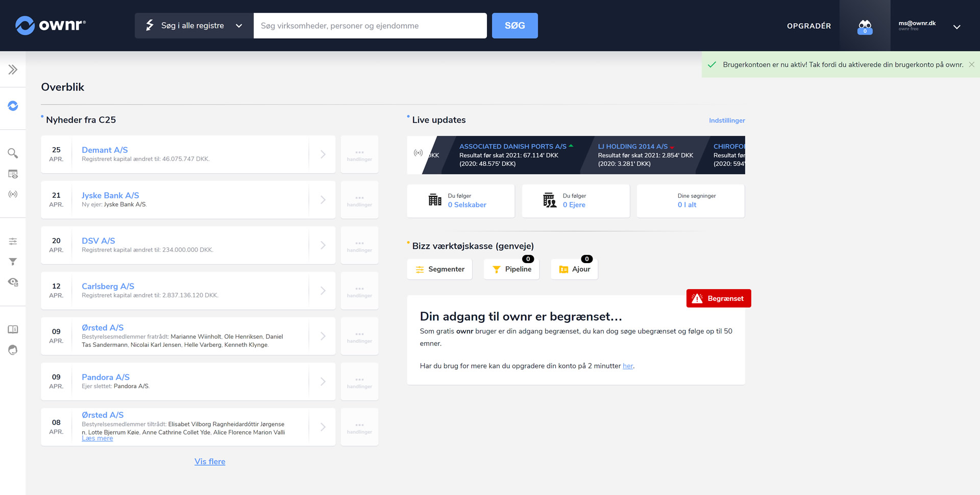Open the segments sliders icon in sidebar

(13, 241)
